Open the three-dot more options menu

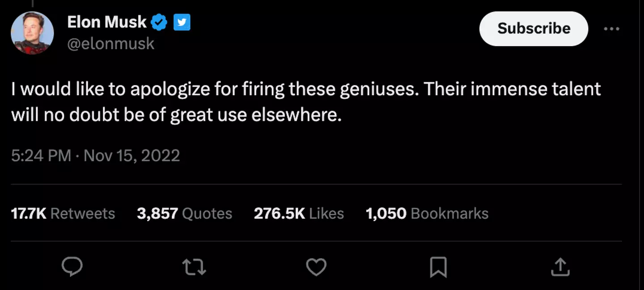611,29
